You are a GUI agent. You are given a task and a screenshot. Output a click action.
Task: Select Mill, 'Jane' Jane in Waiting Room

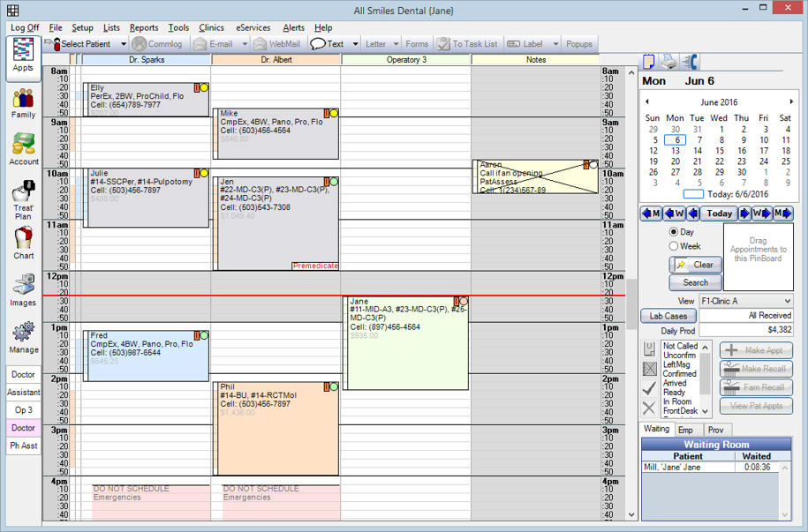click(x=711, y=467)
